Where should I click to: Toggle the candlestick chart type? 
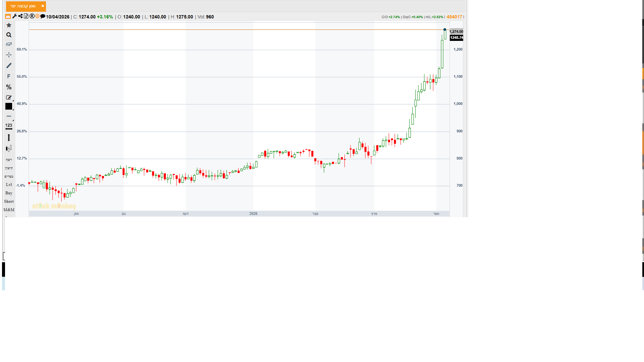point(9,148)
